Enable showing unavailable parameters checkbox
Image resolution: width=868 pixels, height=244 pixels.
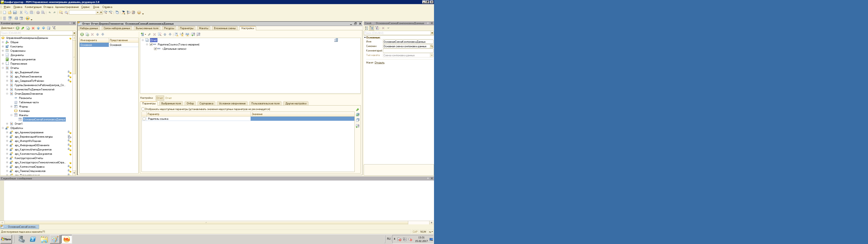[143, 109]
